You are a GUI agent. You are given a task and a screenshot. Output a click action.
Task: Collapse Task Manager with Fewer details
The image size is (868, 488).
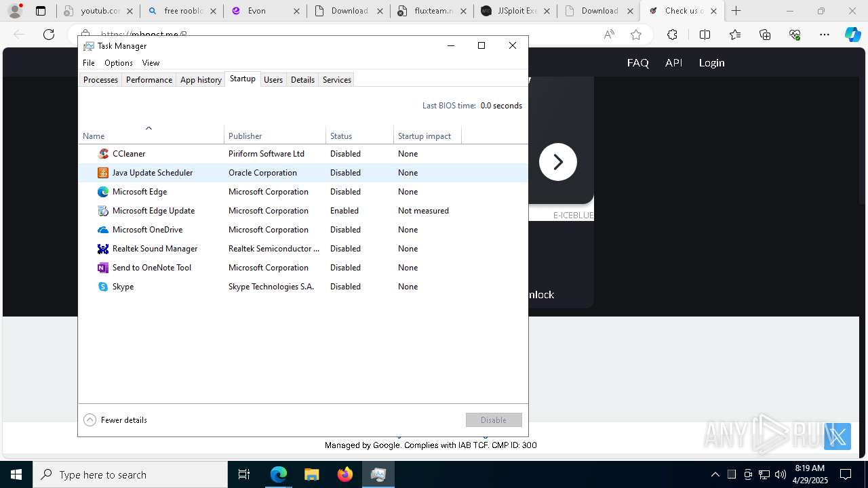115,420
